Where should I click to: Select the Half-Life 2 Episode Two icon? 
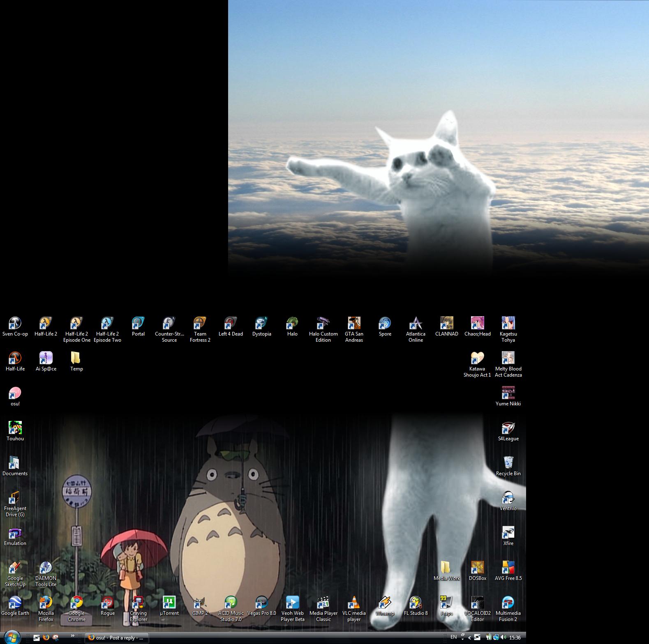point(108,329)
